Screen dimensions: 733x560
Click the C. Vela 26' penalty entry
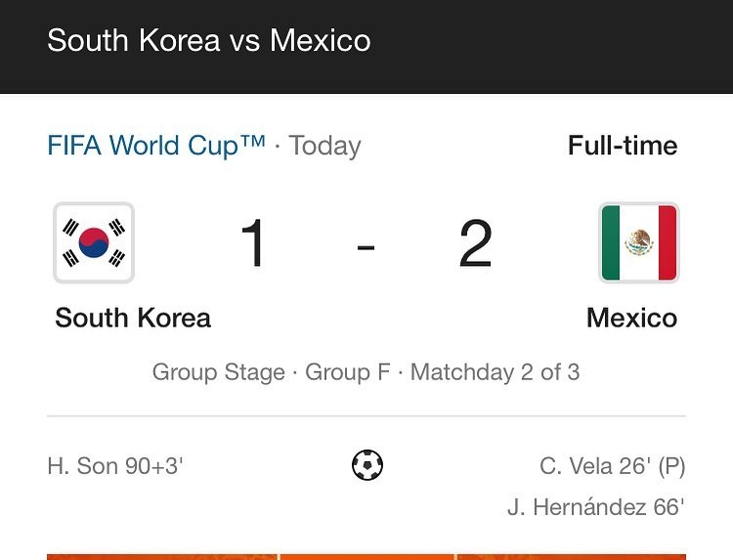pyautogui.click(x=613, y=466)
